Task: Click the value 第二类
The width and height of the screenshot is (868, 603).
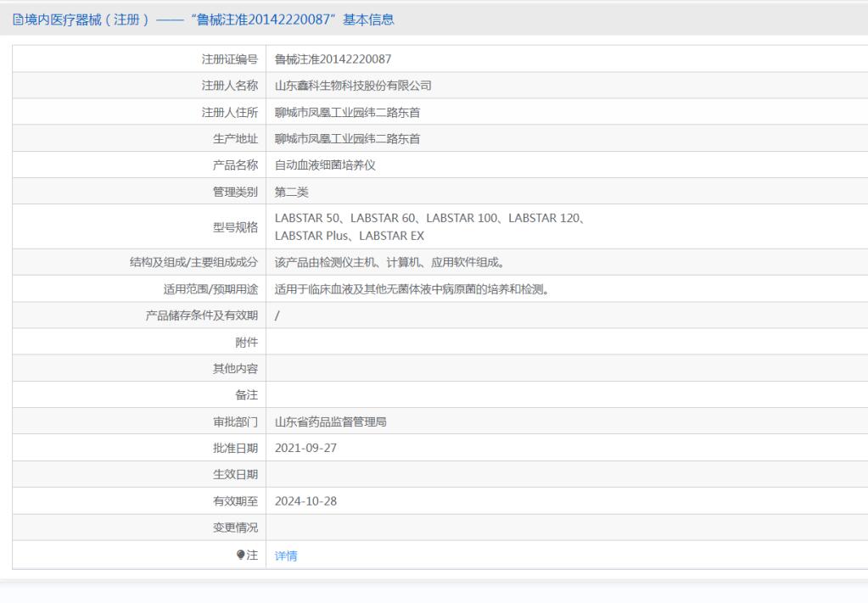Action: coord(291,192)
